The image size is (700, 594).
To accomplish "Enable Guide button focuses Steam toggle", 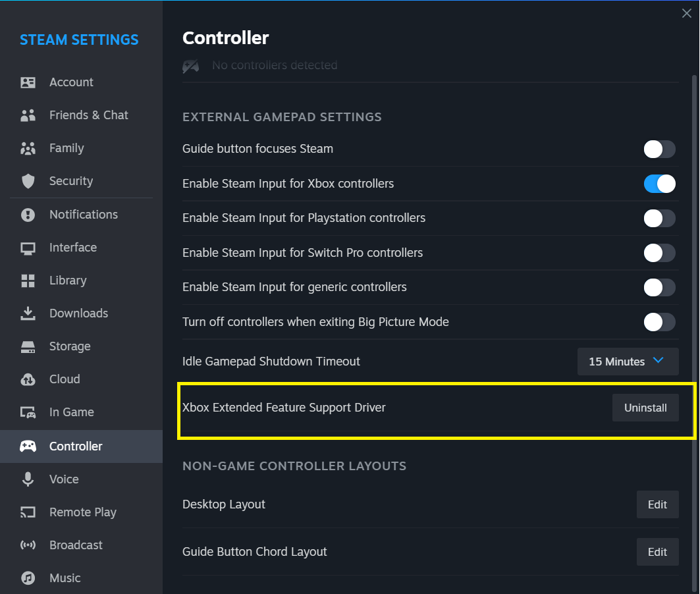I will 659,149.
